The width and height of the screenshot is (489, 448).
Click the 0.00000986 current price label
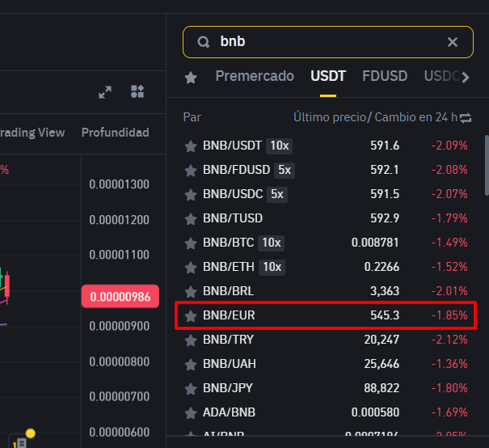(120, 297)
